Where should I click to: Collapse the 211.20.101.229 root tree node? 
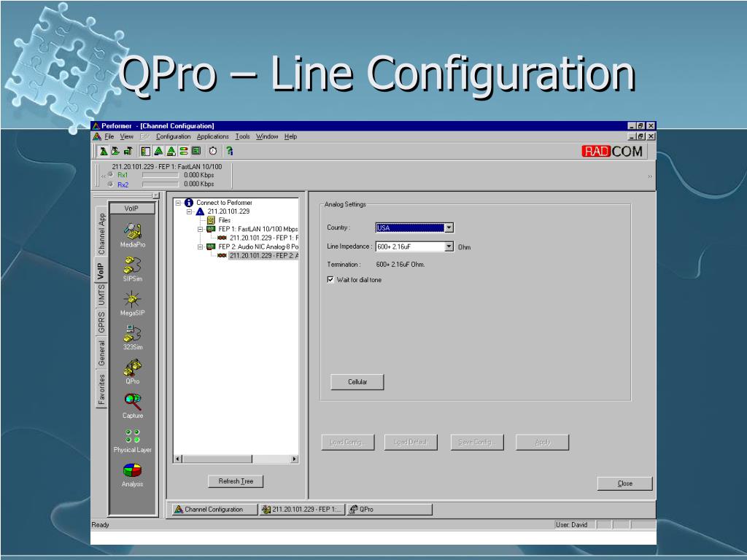pyautogui.click(x=189, y=211)
